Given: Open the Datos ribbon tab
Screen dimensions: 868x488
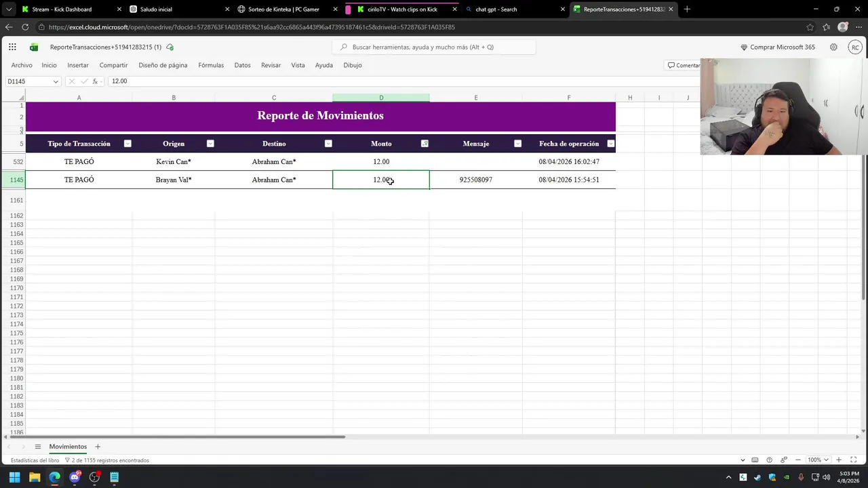Looking at the screenshot, I should coord(242,65).
